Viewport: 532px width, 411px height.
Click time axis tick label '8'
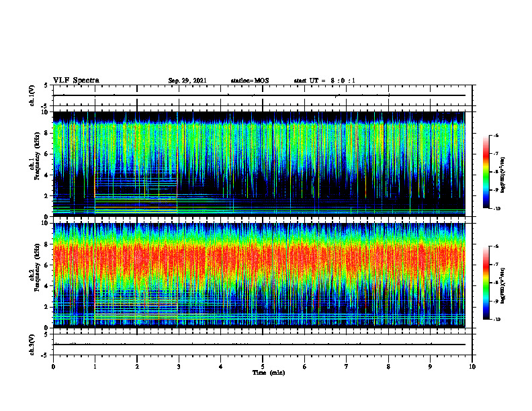pyautogui.click(x=388, y=367)
